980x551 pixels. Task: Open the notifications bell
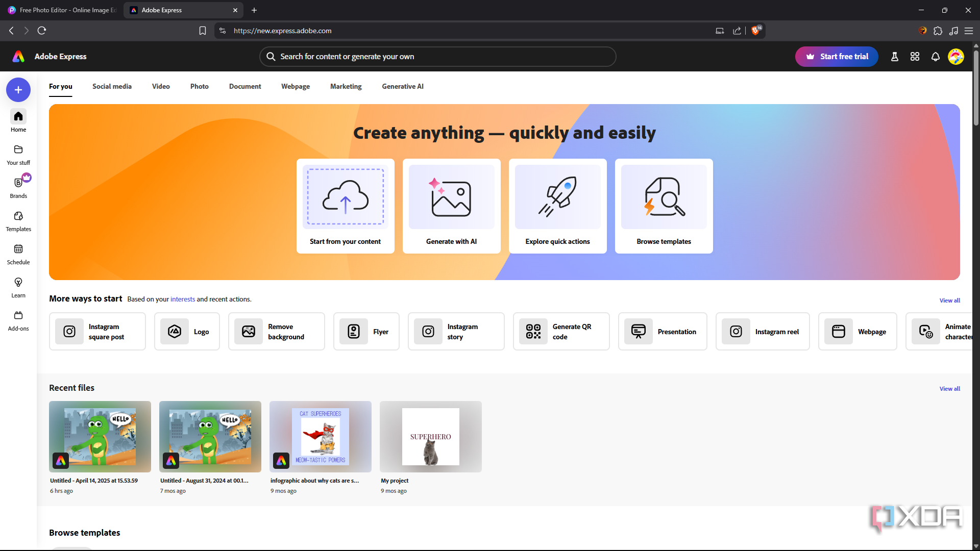tap(935, 57)
